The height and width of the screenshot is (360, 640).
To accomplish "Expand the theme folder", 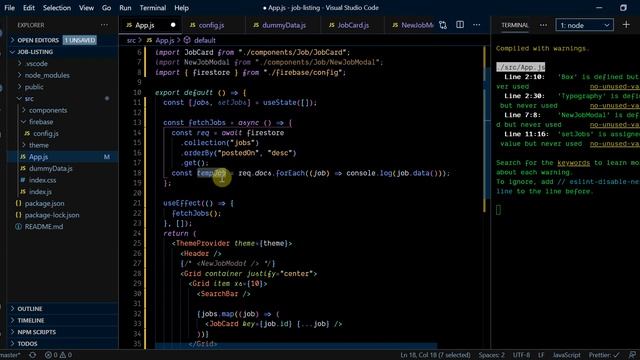I will pyautogui.click(x=39, y=145).
